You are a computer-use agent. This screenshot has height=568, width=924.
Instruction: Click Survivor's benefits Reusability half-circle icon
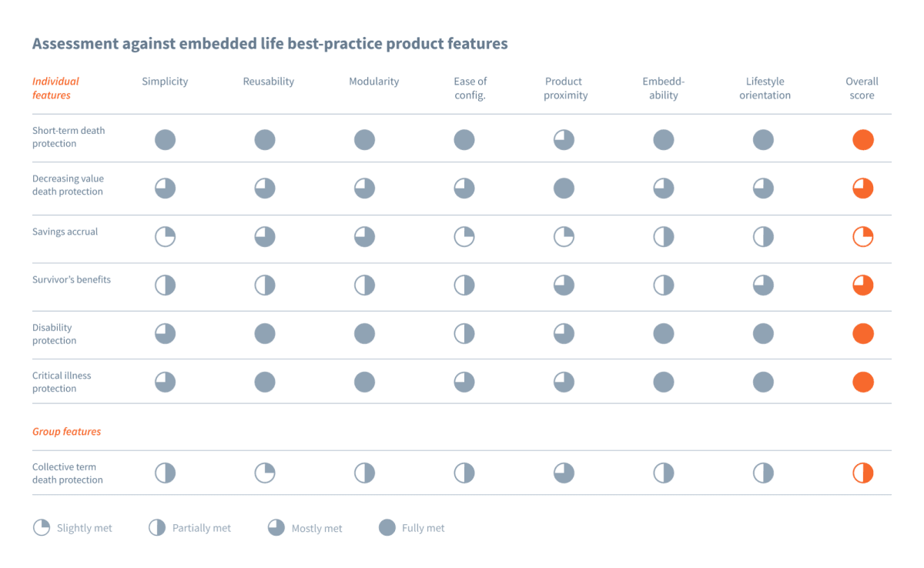point(265,286)
